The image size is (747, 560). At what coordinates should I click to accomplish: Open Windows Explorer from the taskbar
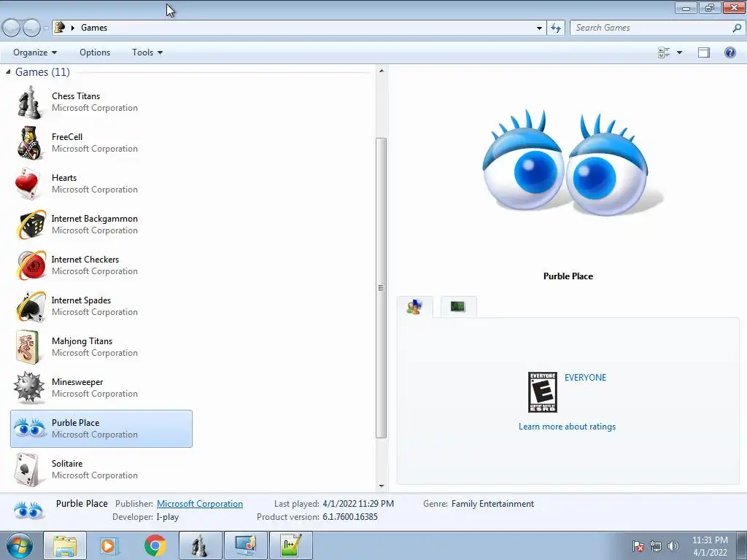pos(65,545)
